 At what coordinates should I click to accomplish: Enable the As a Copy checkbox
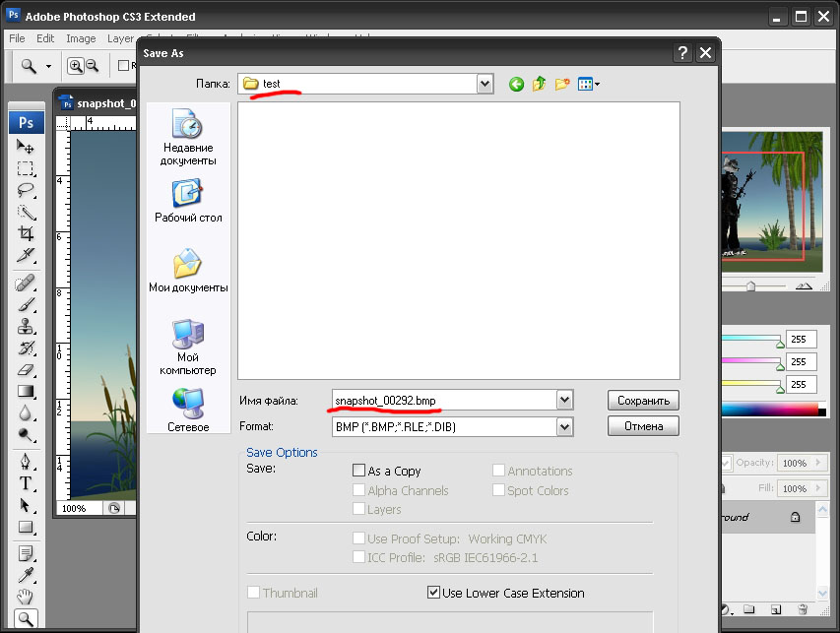coord(358,472)
